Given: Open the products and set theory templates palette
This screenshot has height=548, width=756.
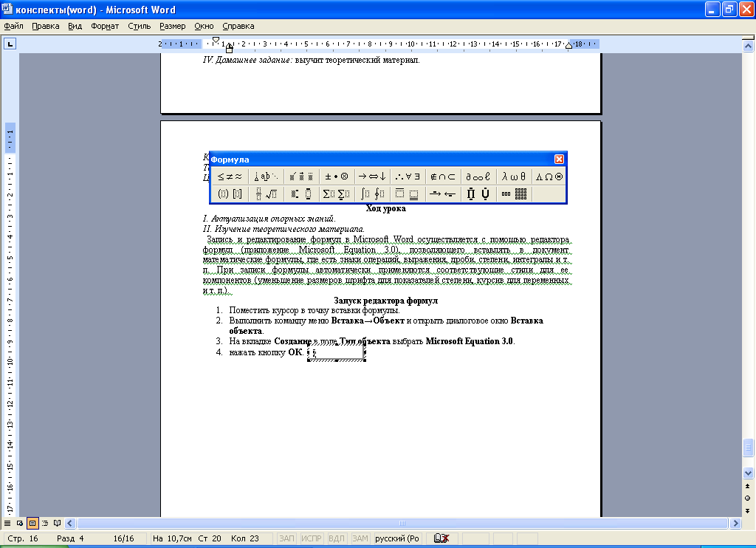Looking at the screenshot, I should click(478, 194).
